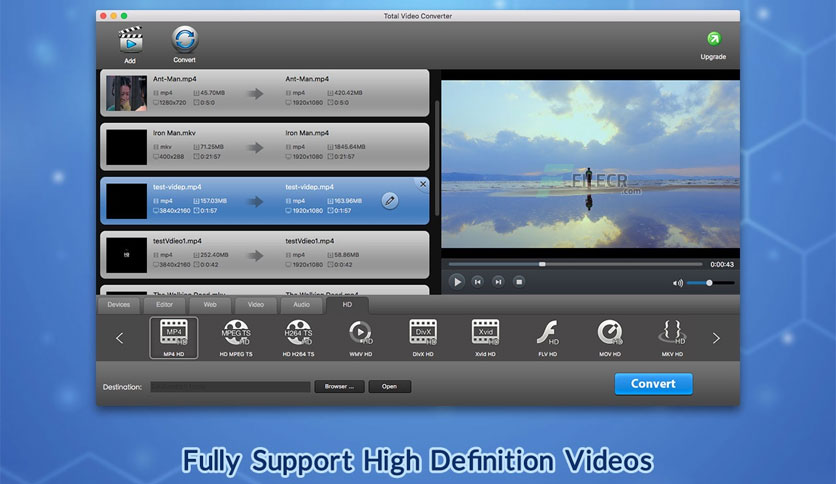The height and width of the screenshot is (484, 836).
Task: Choose the HD MPEG TS format
Action: (236, 337)
